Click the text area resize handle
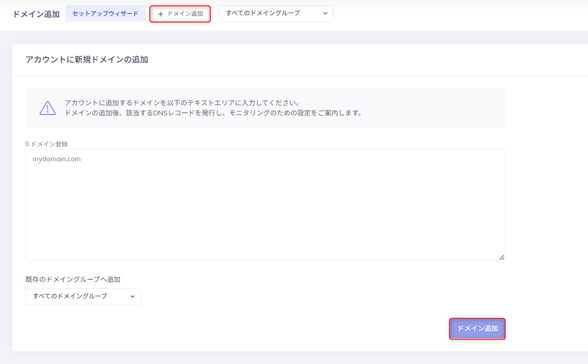The height and width of the screenshot is (364, 588). pos(501,257)
